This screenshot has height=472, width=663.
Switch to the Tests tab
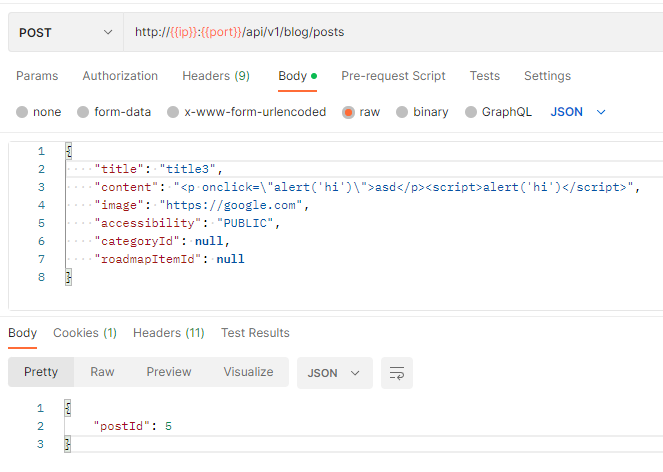pos(485,76)
